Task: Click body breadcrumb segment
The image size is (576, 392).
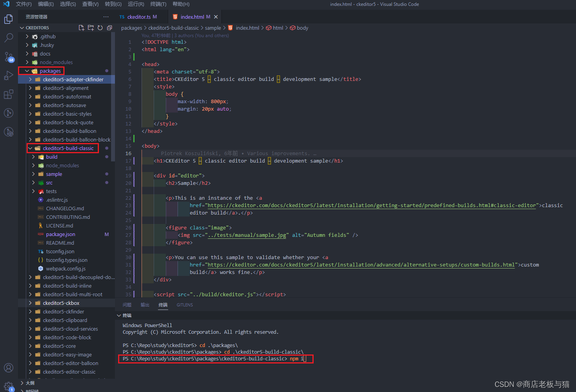Action: [x=302, y=28]
